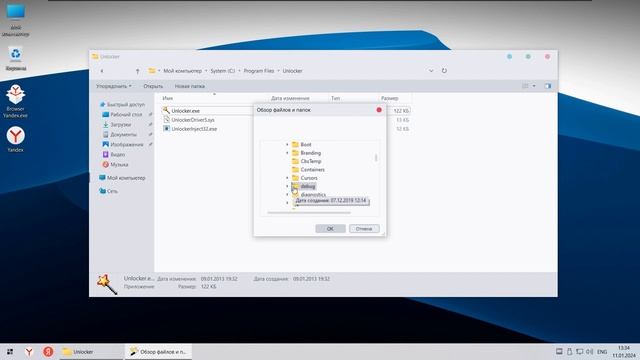Open the taskbar clock and date
This screenshot has width=640, height=360.
[624, 351]
